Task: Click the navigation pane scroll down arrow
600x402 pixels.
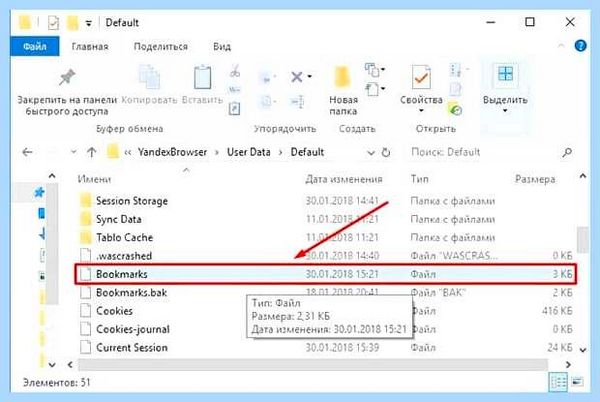Action: coord(52,365)
